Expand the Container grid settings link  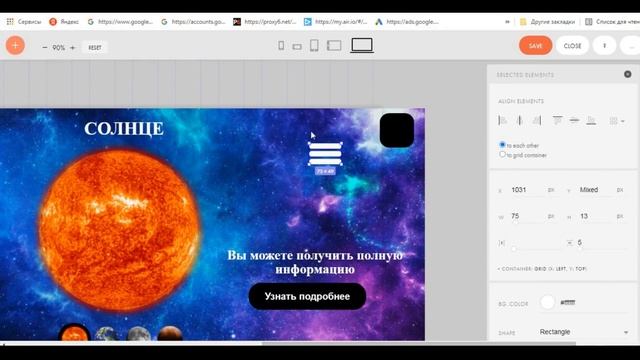click(x=542, y=269)
